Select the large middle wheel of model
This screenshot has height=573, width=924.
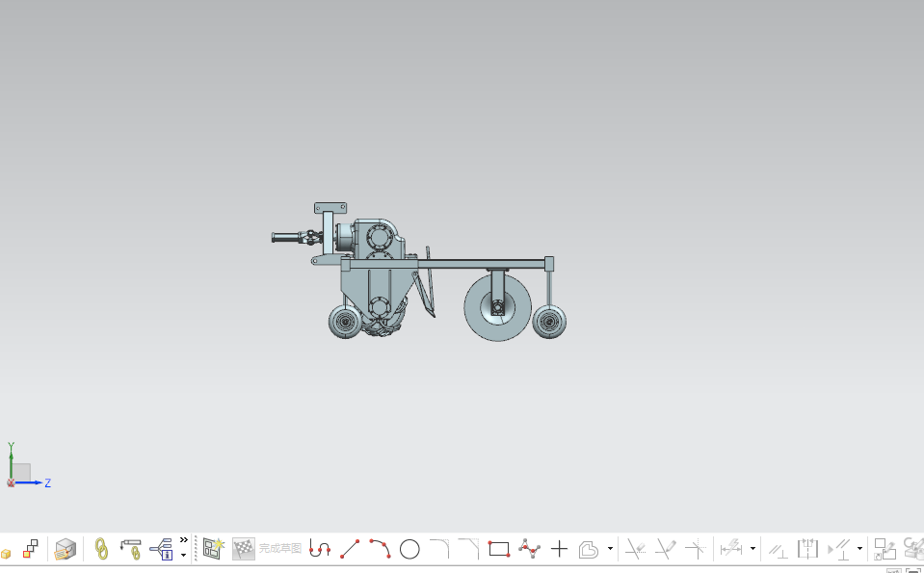(497, 307)
